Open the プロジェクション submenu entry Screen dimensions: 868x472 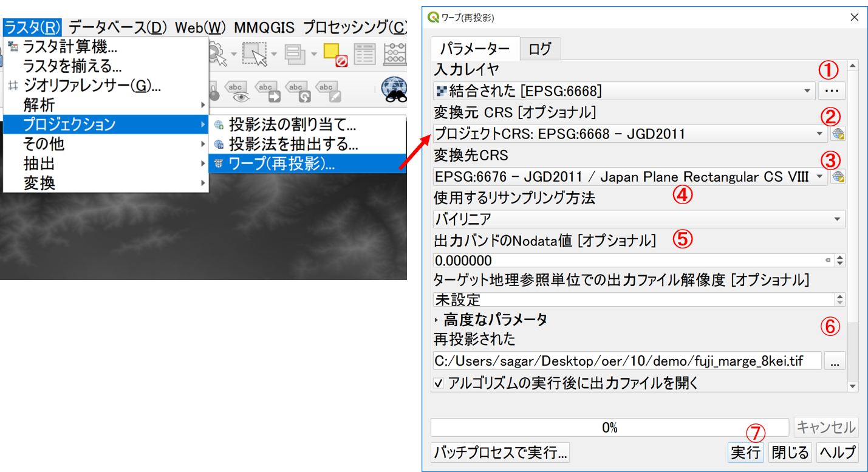(106, 125)
